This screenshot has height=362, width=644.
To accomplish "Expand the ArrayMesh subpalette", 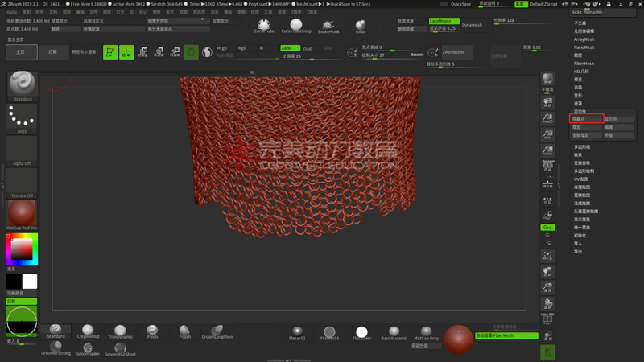I will tap(584, 39).
